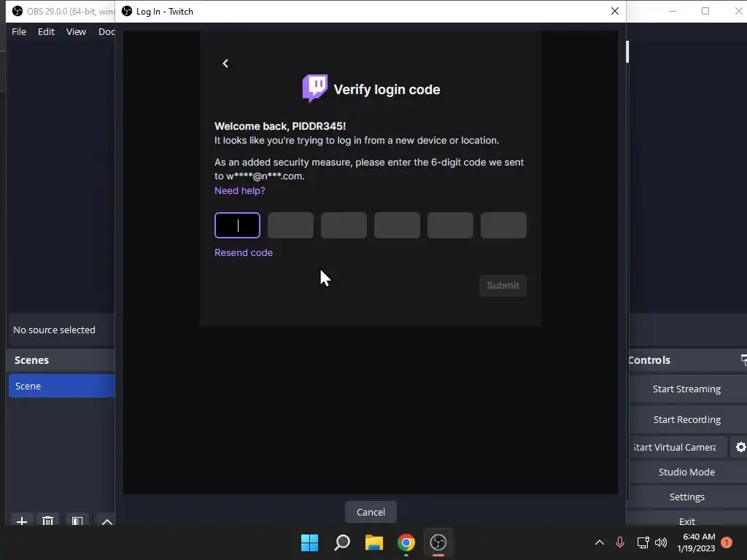Click the Exit button
Image resolution: width=747 pixels, height=560 pixels.
point(686,519)
